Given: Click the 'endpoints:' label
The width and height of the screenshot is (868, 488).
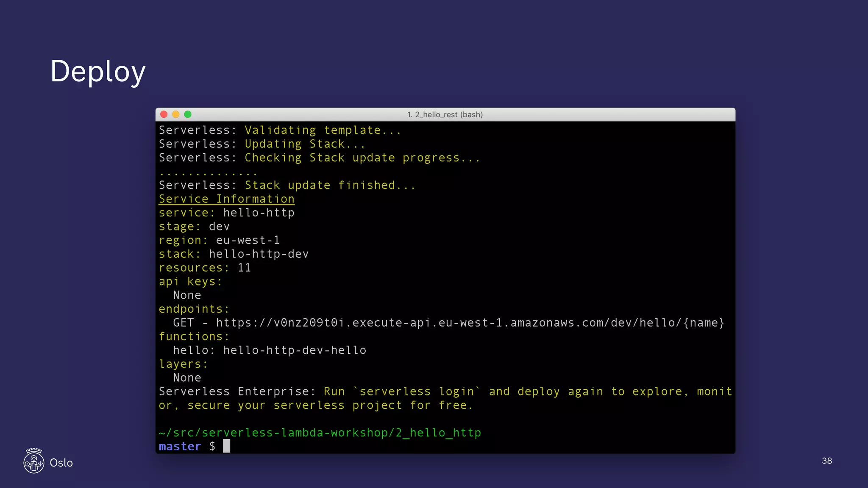Looking at the screenshot, I should (x=194, y=309).
